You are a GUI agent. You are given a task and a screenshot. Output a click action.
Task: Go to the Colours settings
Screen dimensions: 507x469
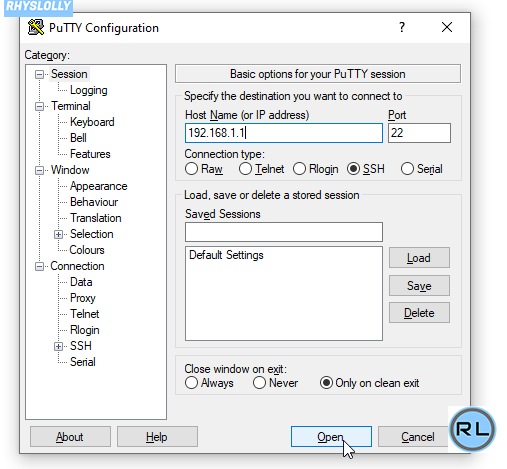click(87, 250)
